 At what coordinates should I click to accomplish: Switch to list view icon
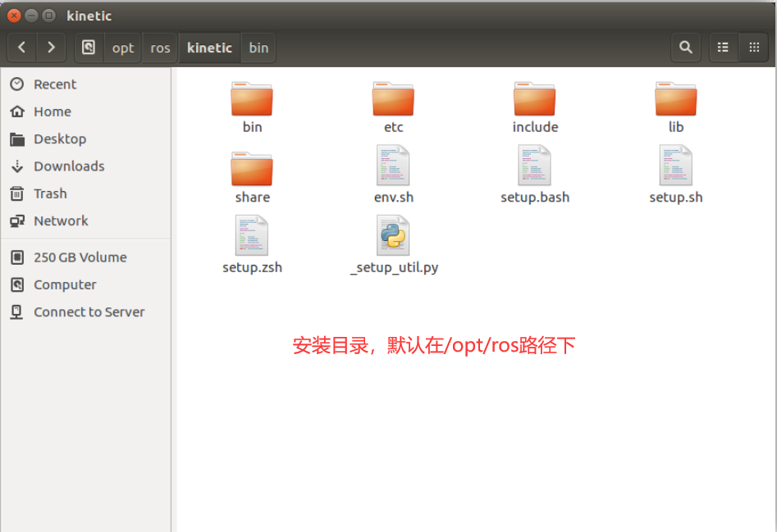coord(724,48)
